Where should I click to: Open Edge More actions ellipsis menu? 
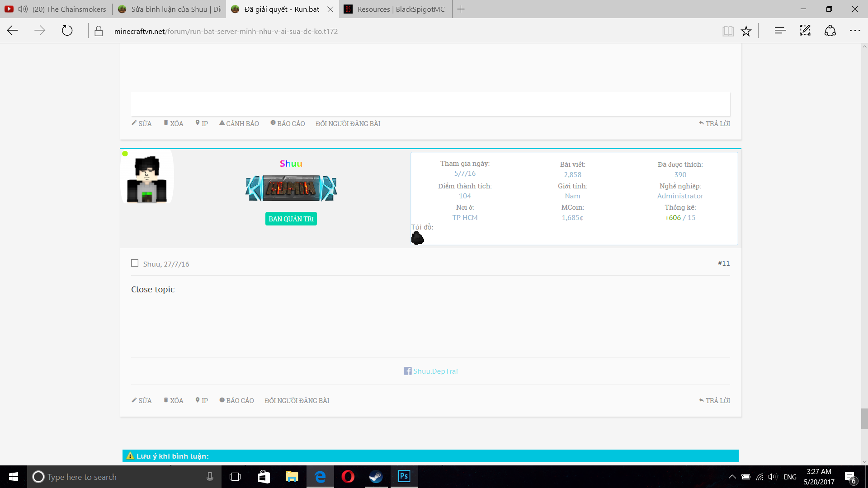[x=855, y=31]
